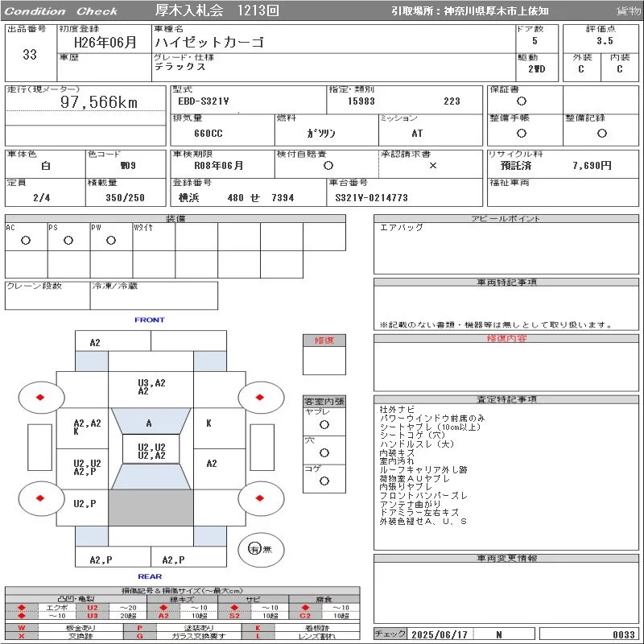Click the red diamond on front-right tire

coord(259,397)
